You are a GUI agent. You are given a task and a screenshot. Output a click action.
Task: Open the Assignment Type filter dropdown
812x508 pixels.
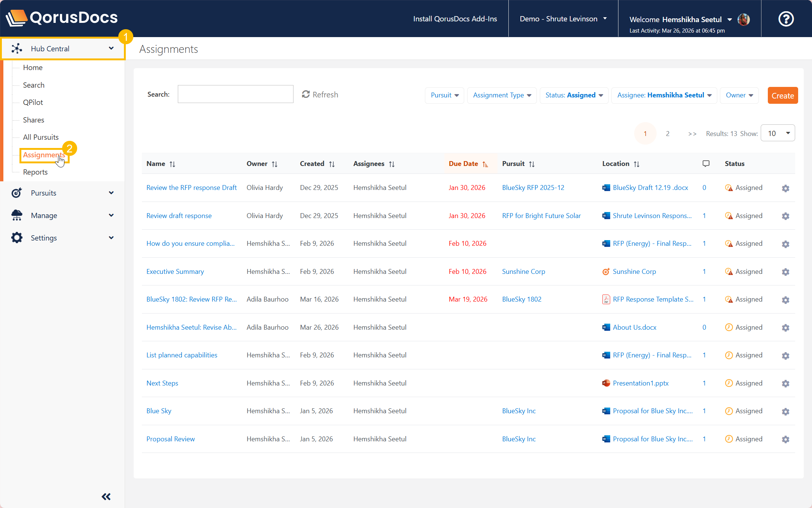click(x=502, y=95)
